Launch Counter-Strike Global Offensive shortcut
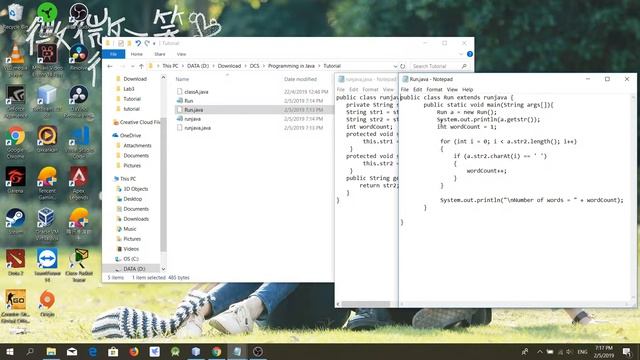The image size is (640, 360). tap(16, 306)
